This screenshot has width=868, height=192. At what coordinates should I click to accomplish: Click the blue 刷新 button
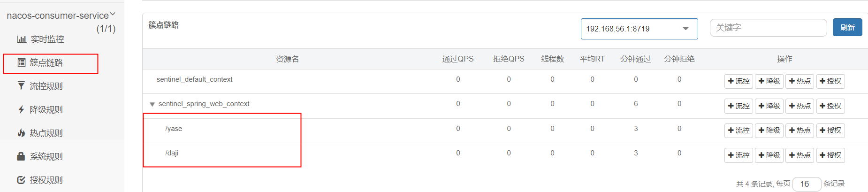point(847,27)
